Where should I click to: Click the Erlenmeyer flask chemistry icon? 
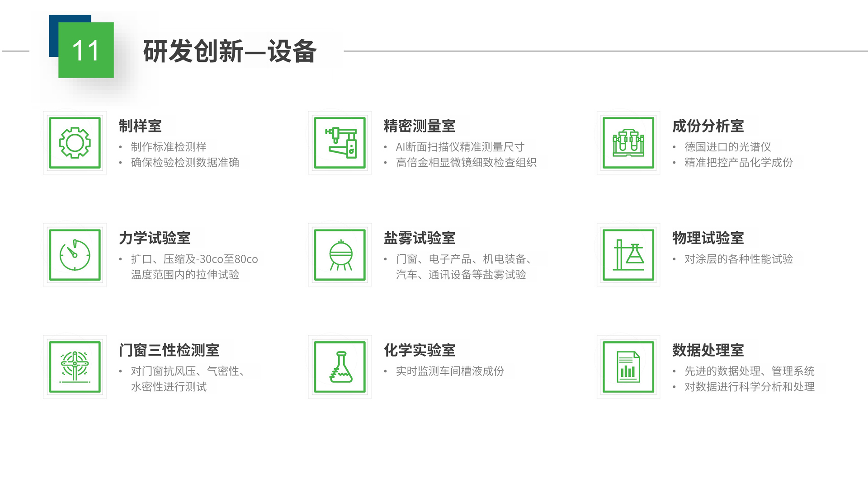click(340, 367)
